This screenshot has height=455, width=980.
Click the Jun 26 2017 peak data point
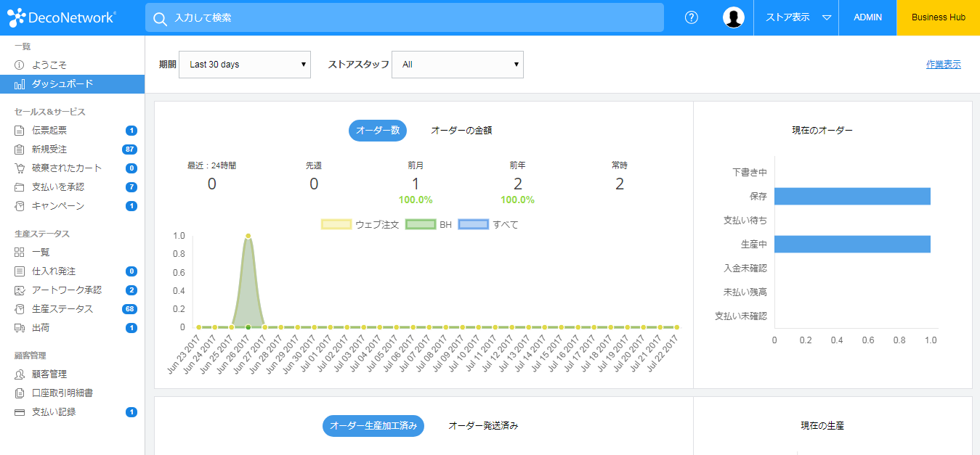(248, 236)
